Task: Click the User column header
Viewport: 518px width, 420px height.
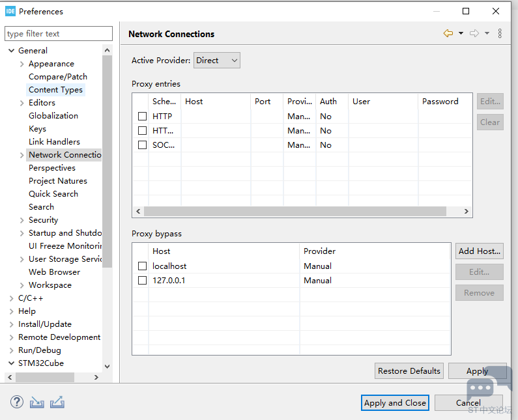Action: (383, 102)
